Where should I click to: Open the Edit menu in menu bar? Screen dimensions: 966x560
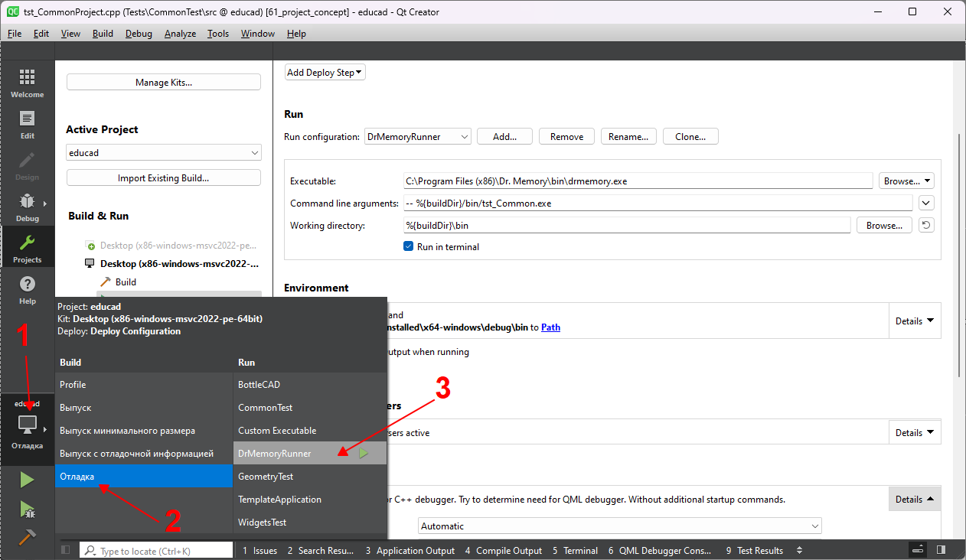[41, 34]
